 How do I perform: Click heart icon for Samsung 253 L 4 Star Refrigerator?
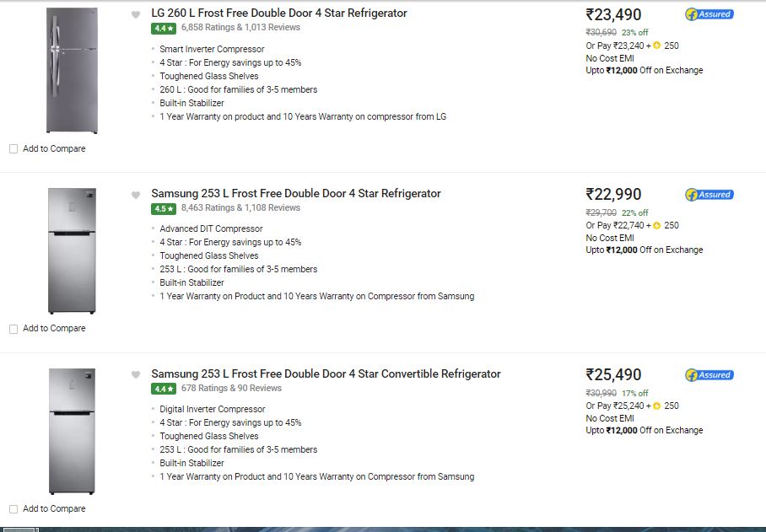[x=136, y=196]
